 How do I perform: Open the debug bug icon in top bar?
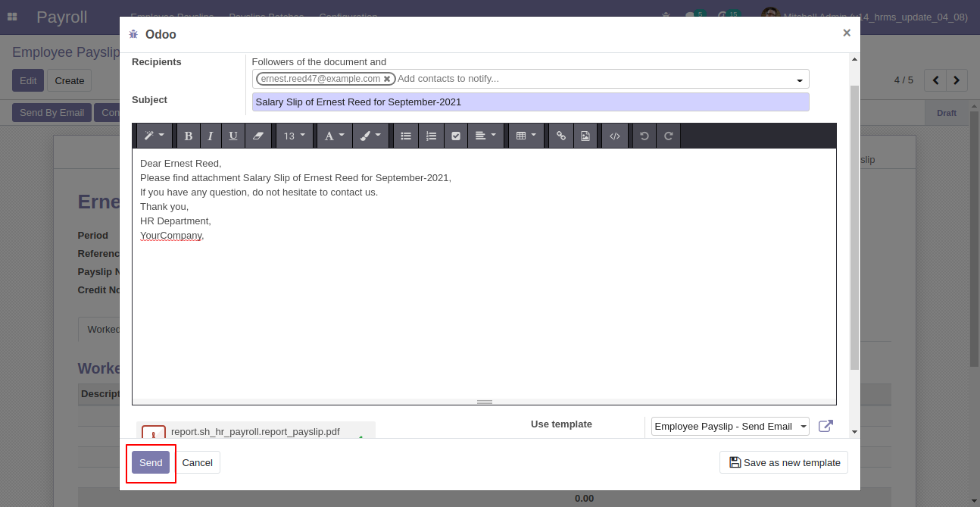coord(666,16)
